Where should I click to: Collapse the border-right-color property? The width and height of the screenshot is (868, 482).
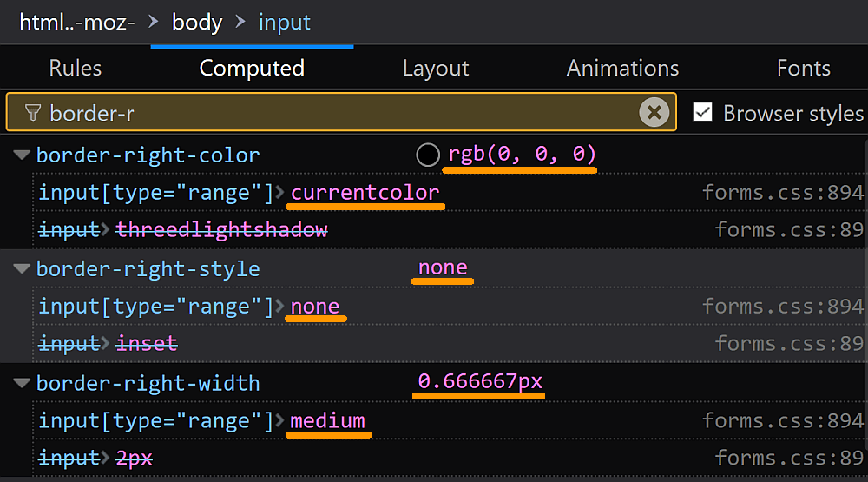point(21,155)
